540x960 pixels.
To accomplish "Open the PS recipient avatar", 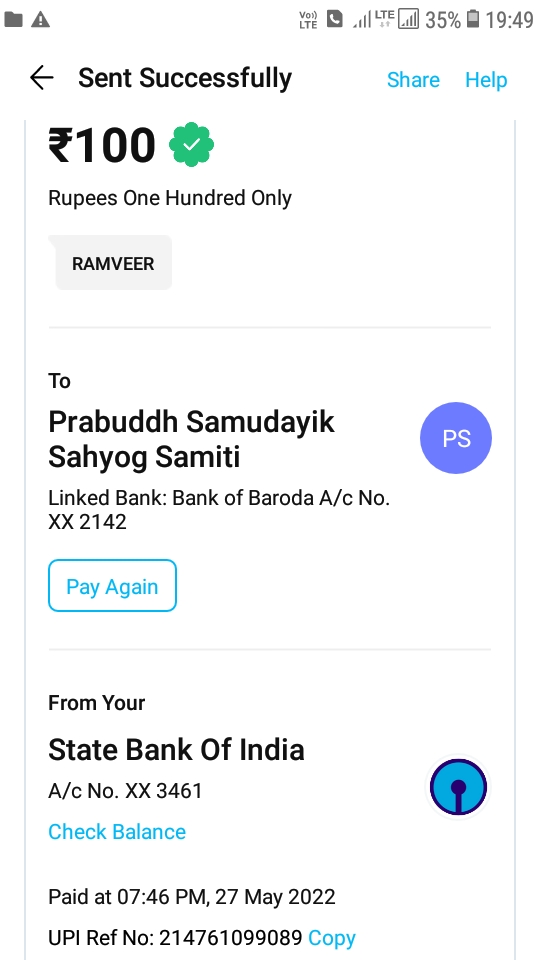I will pos(456,438).
